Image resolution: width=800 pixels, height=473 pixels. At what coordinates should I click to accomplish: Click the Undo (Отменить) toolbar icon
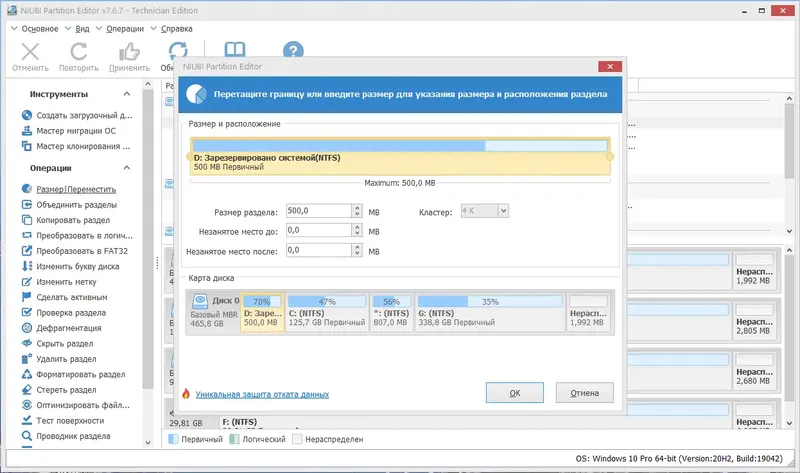pos(30,52)
